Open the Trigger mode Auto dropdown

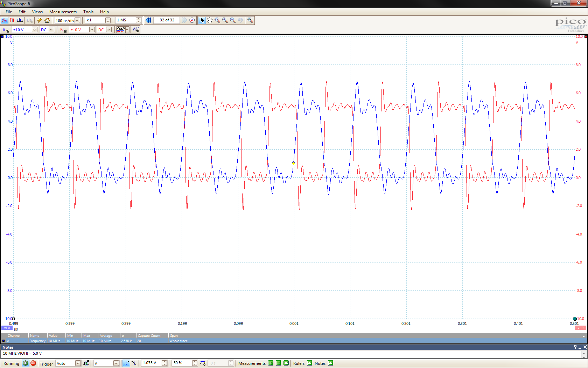[x=78, y=363]
